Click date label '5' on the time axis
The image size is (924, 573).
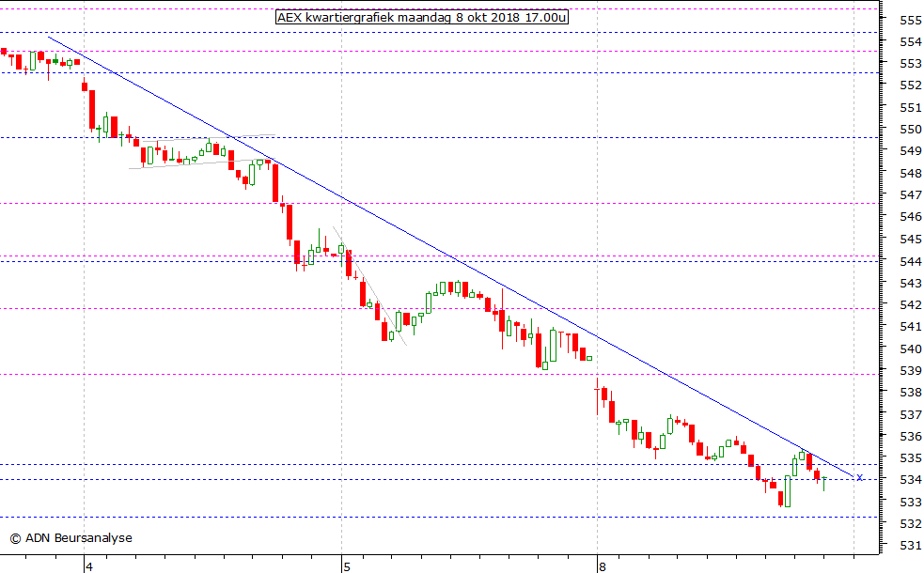(347, 567)
